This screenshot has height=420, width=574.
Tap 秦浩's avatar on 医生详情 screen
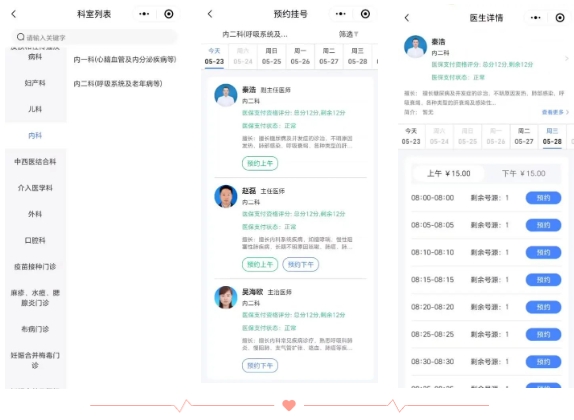pyautogui.click(x=415, y=47)
